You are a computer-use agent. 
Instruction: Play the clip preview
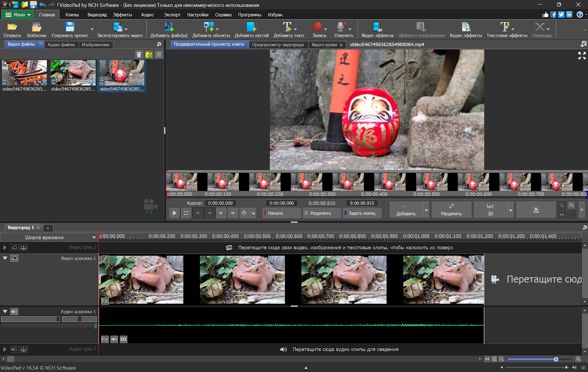(x=175, y=213)
